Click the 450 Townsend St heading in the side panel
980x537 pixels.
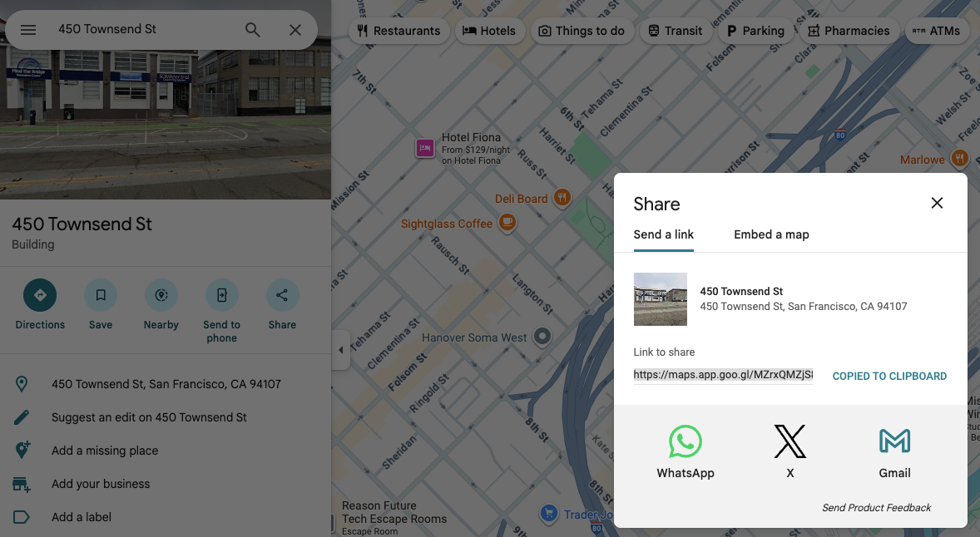[82, 224]
